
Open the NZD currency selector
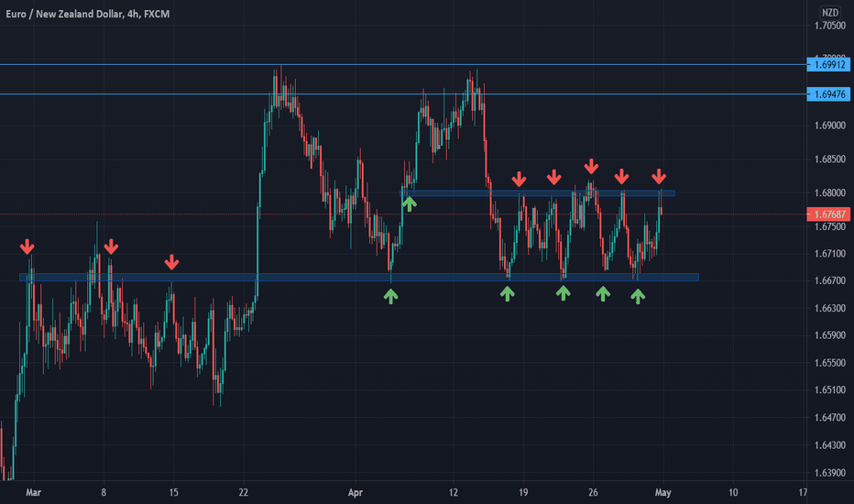(829, 13)
